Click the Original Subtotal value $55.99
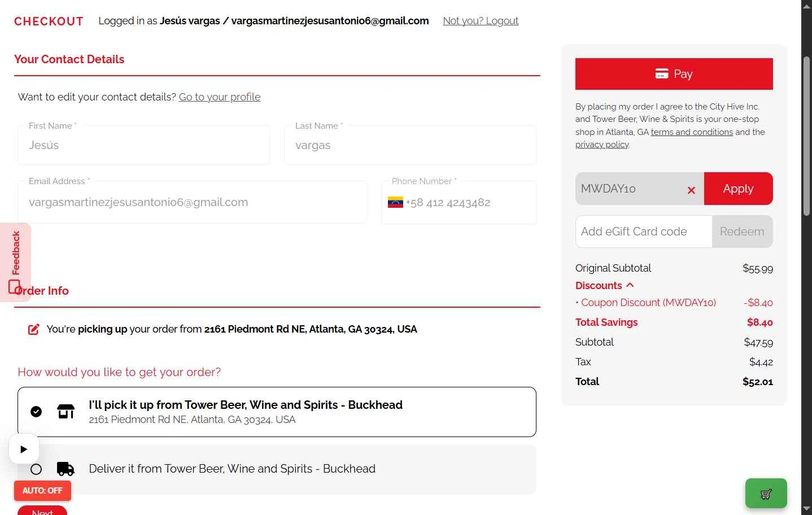Viewport: 812px width, 515px height. pyautogui.click(x=758, y=268)
